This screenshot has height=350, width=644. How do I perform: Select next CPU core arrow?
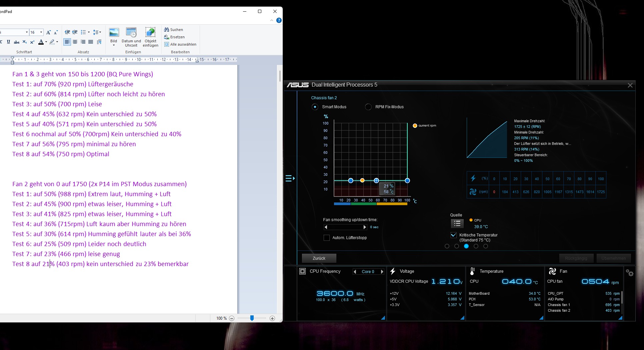382,272
